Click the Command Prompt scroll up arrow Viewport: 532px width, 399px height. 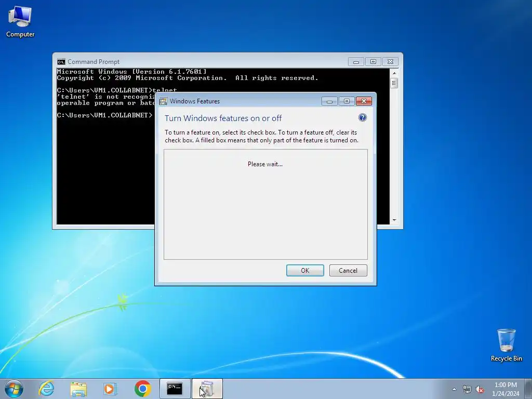click(x=394, y=73)
